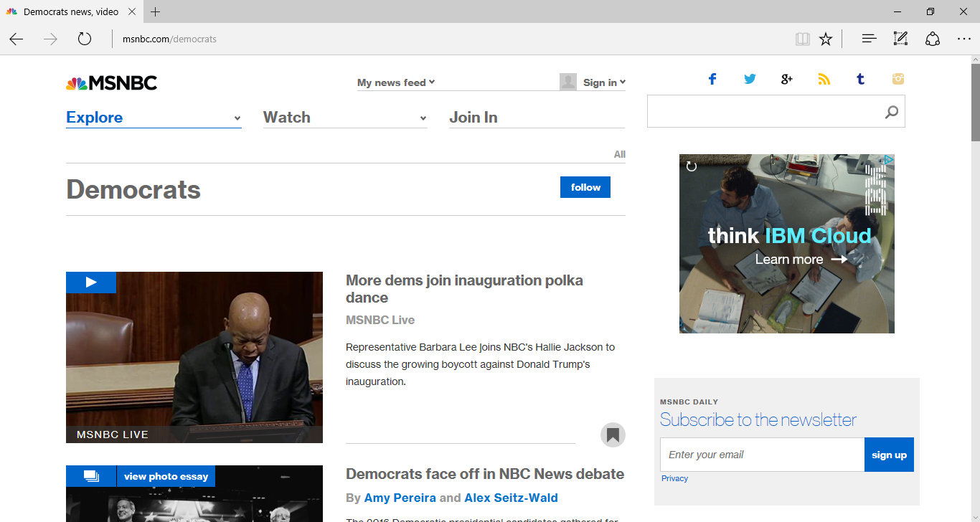Open author Alex Seitz-Wald's page

[x=511, y=498]
